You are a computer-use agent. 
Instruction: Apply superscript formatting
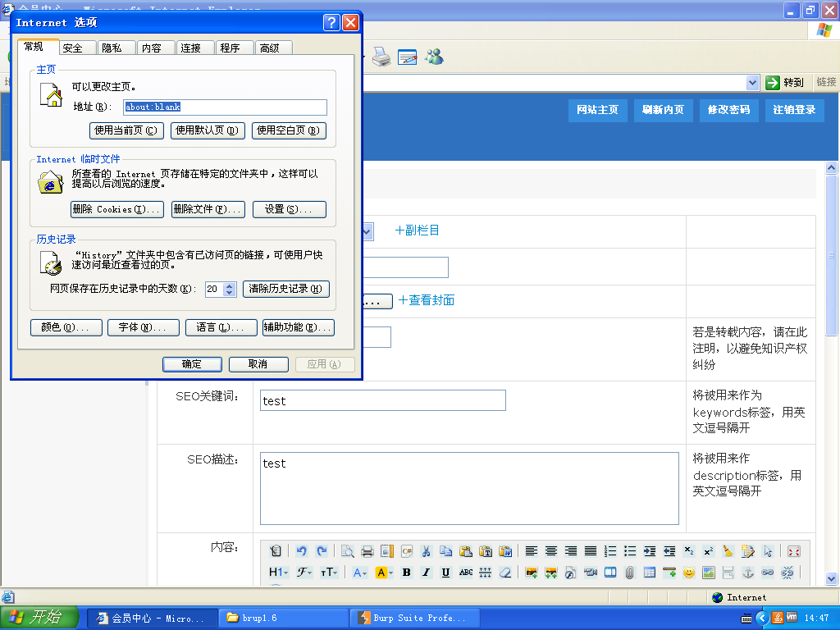pyautogui.click(x=708, y=551)
